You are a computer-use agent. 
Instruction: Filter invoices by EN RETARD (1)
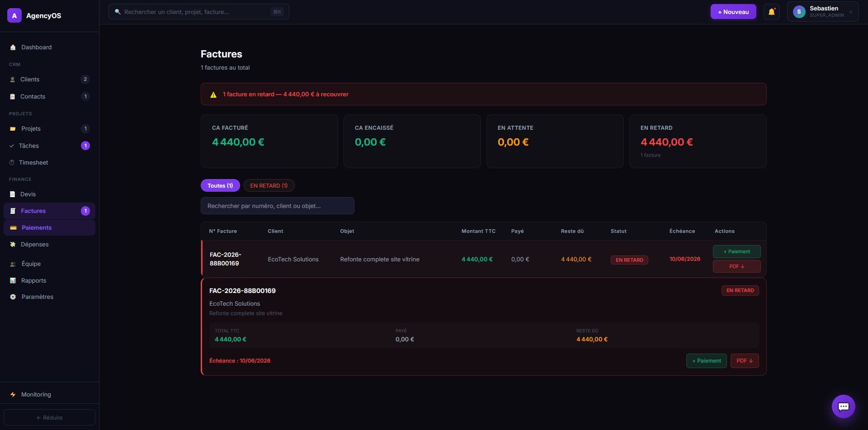[x=269, y=185]
